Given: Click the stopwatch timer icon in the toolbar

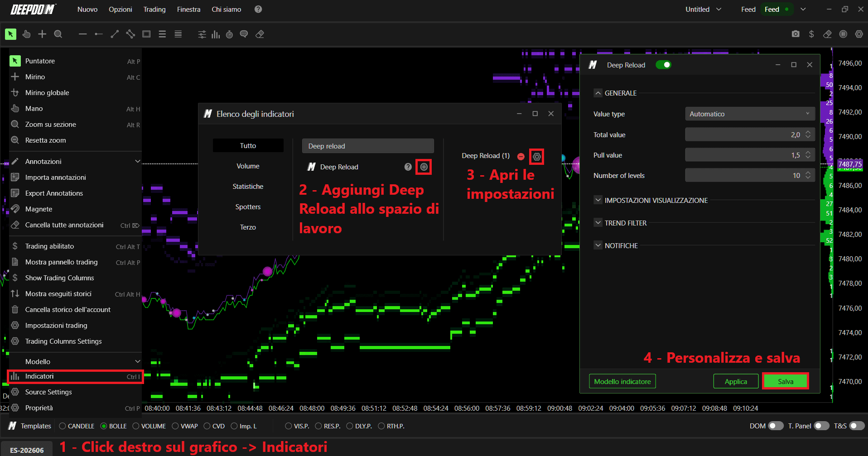Looking at the screenshot, I should (x=230, y=34).
